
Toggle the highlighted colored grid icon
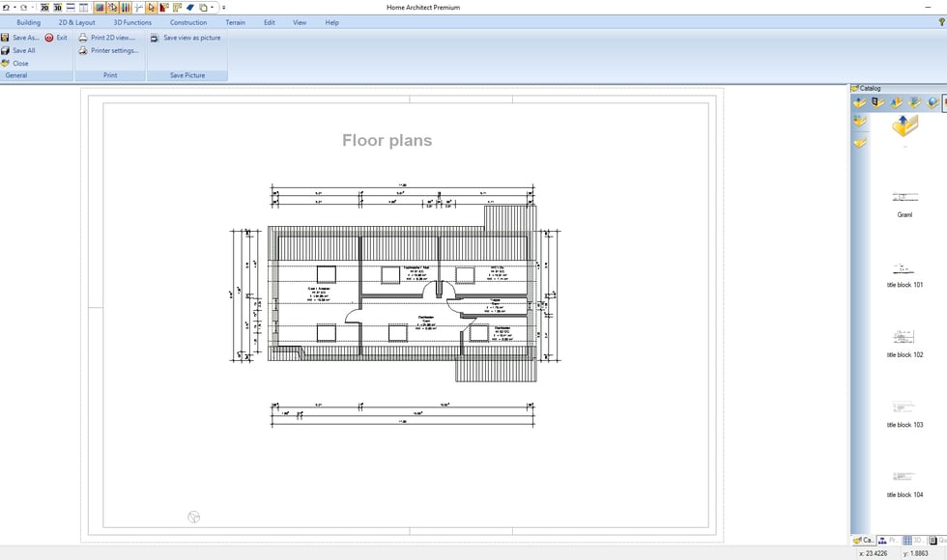(99, 8)
